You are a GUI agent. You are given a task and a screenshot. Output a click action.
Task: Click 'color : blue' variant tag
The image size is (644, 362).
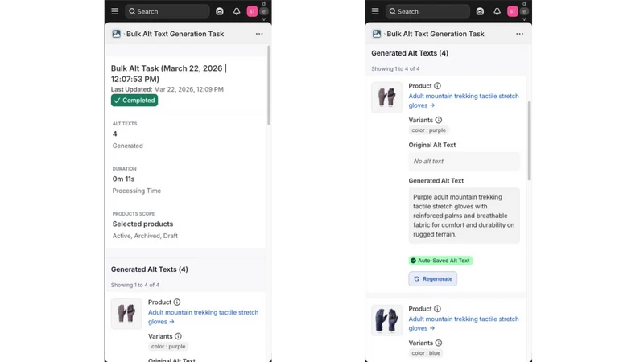[426, 353]
